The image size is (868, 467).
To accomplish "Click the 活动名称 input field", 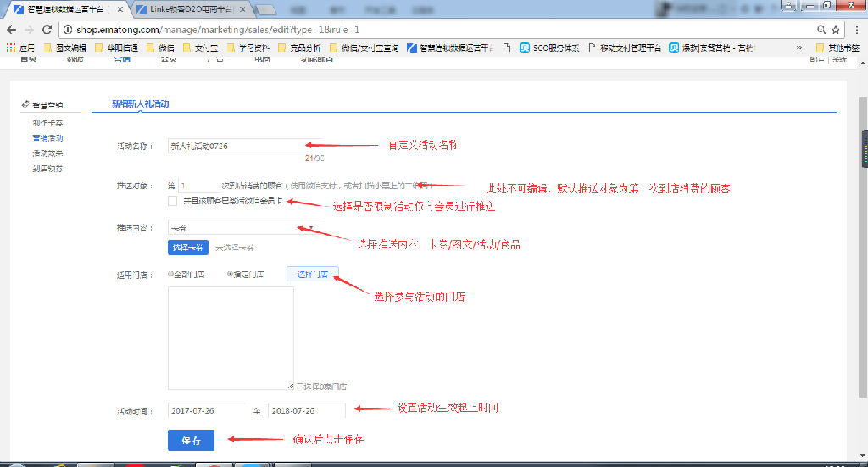I will tap(244, 146).
